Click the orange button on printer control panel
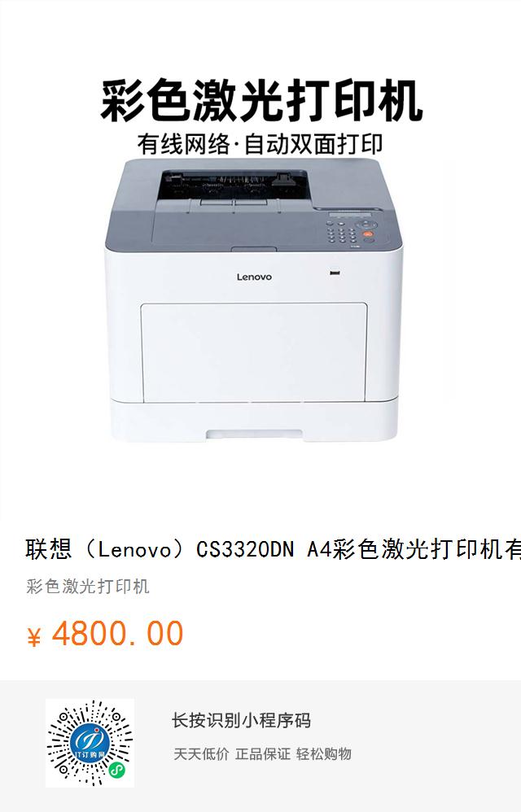The width and height of the screenshot is (521, 812). point(368,234)
